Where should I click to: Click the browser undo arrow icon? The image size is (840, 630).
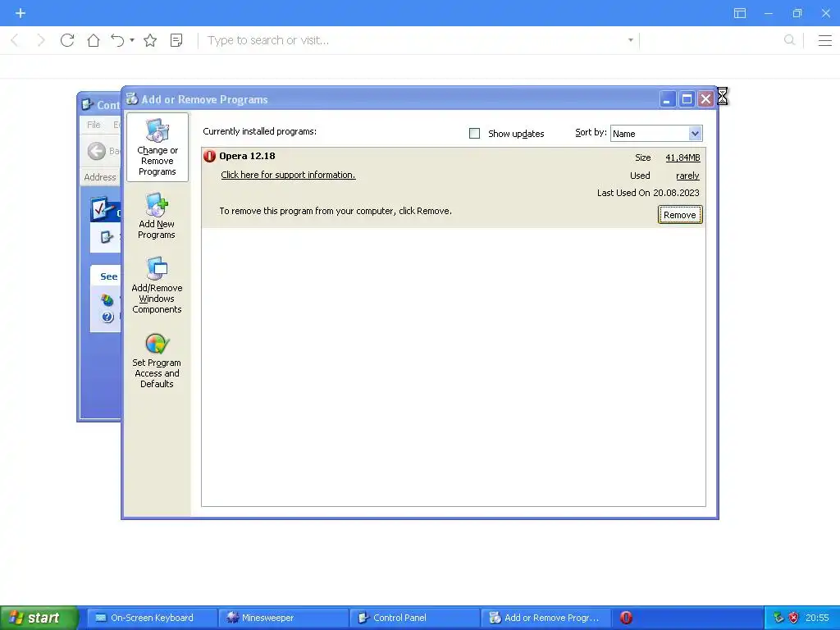pyautogui.click(x=117, y=40)
